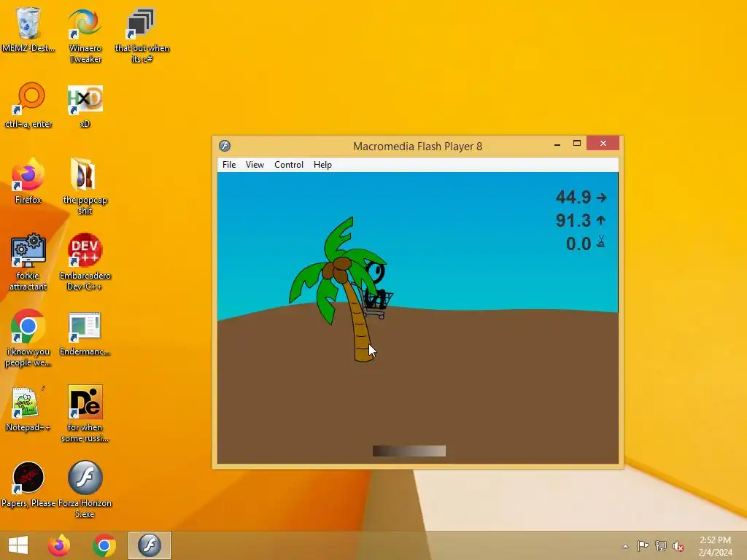Viewport: 747px width, 560px height.
Task: Click the Windows Start button
Action: (18, 545)
